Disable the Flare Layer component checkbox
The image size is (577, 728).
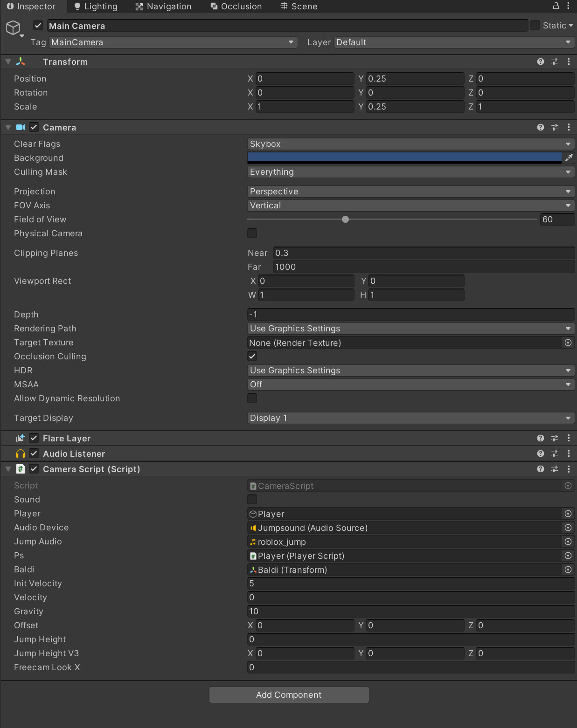point(34,438)
